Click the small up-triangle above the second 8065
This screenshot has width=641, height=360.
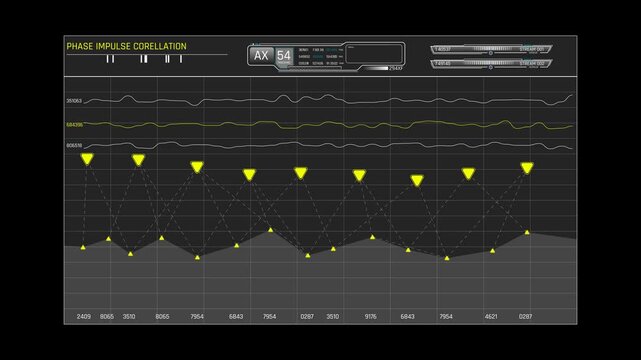tap(162, 238)
